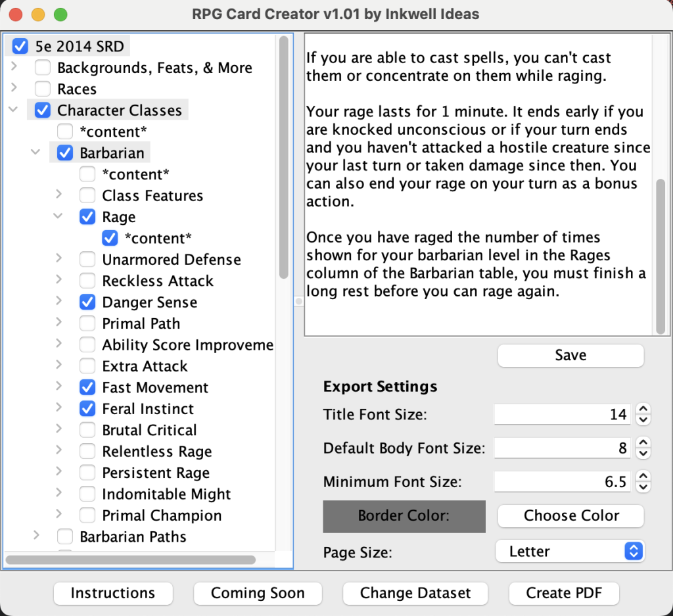Collapse the Barbarian node

pyautogui.click(x=35, y=153)
